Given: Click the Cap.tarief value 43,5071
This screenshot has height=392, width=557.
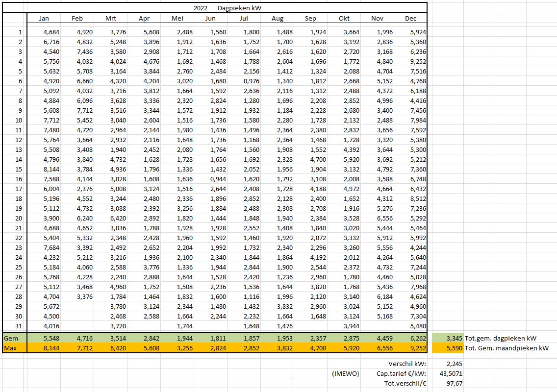Looking at the screenshot, I should pos(449,373).
